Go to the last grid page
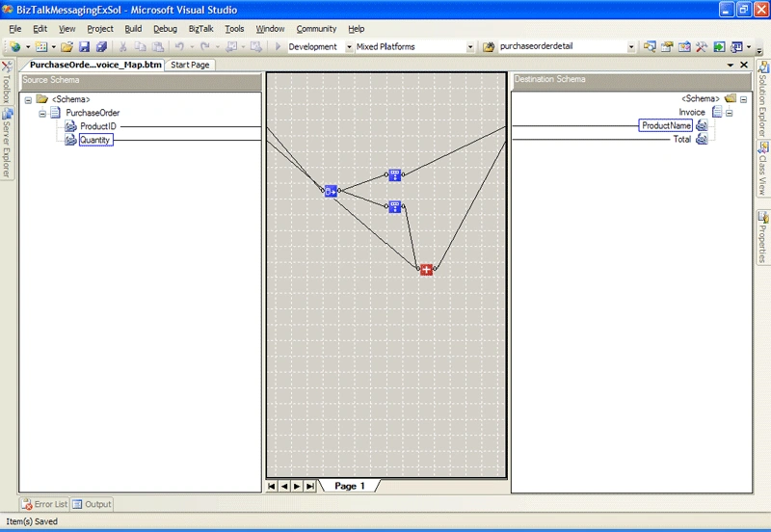Image resolution: width=771 pixels, height=532 pixels. click(309, 487)
